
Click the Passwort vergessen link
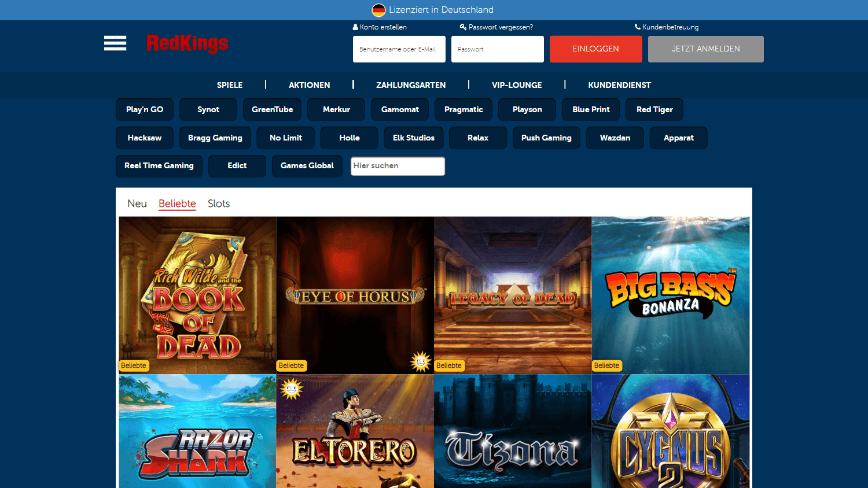click(496, 27)
